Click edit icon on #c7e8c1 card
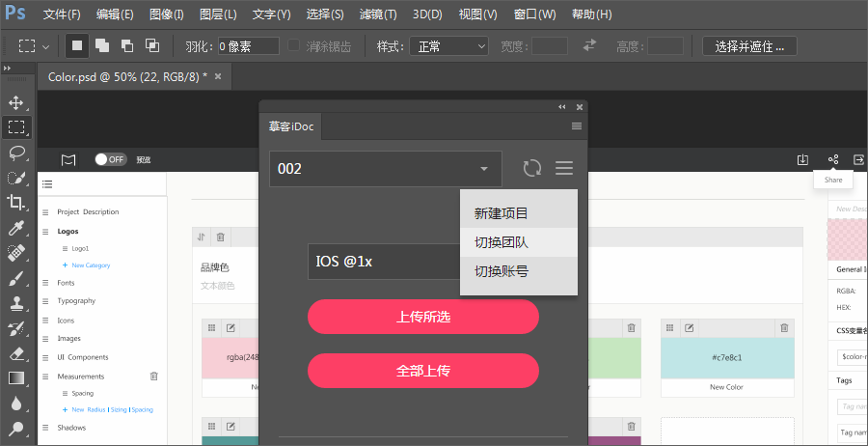Image resolution: width=868 pixels, height=446 pixels. (x=689, y=328)
